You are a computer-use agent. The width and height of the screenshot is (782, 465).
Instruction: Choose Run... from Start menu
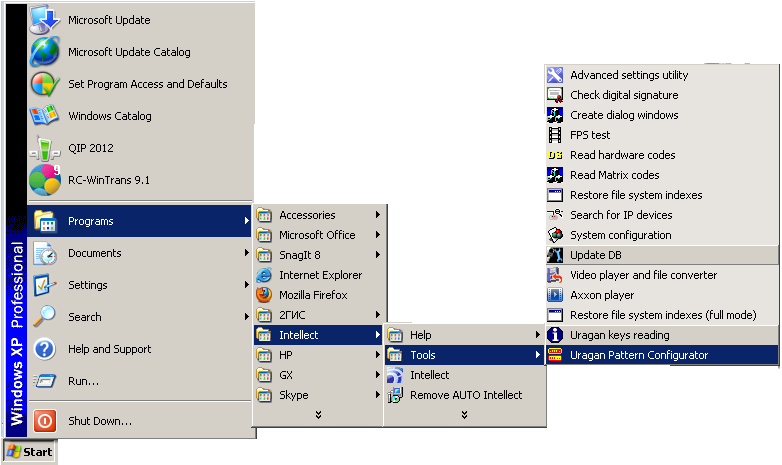[x=140, y=381]
